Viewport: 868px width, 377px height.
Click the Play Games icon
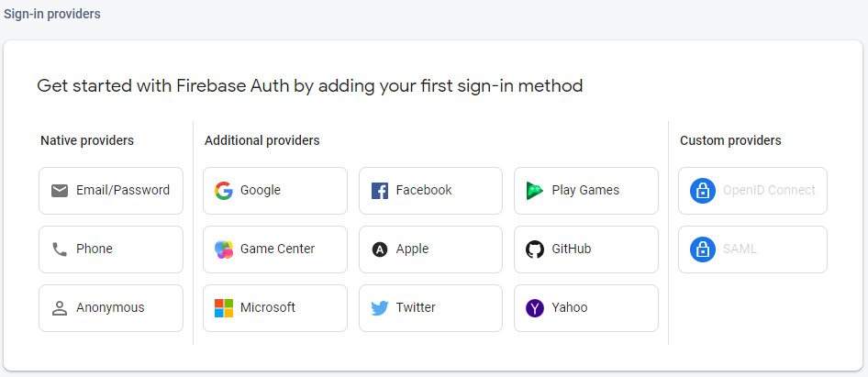[534, 191]
